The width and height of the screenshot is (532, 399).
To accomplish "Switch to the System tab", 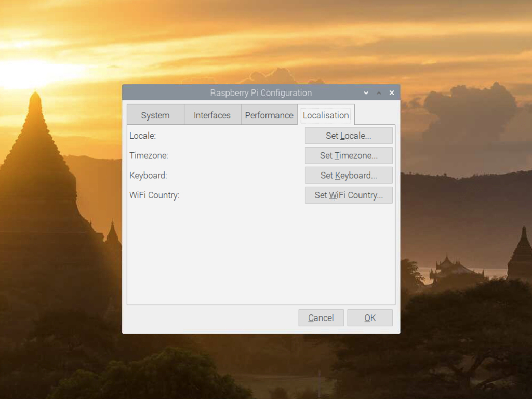I will [x=155, y=114].
